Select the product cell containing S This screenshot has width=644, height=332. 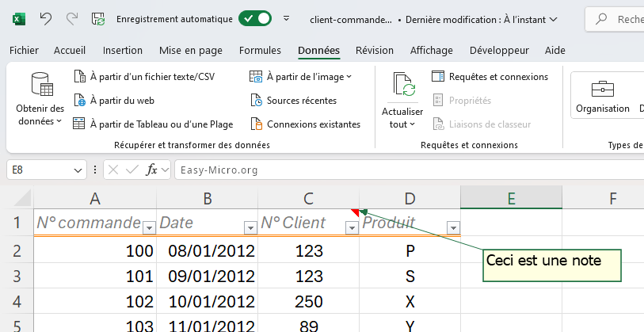click(410, 276)
